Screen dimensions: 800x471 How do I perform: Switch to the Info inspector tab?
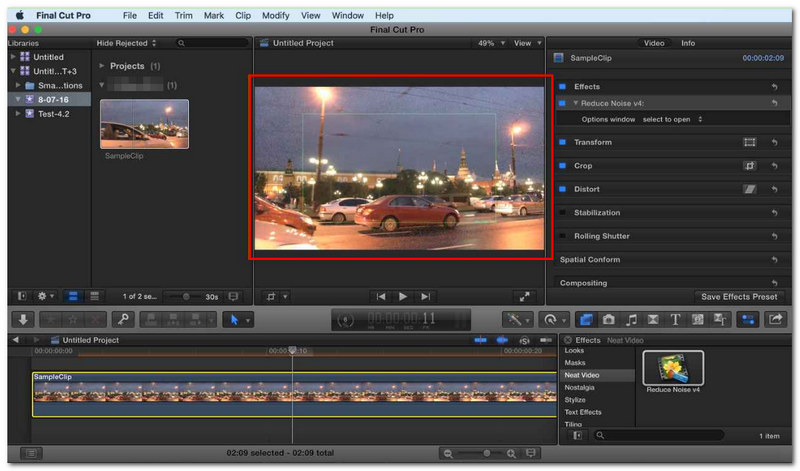pos(688,43)
